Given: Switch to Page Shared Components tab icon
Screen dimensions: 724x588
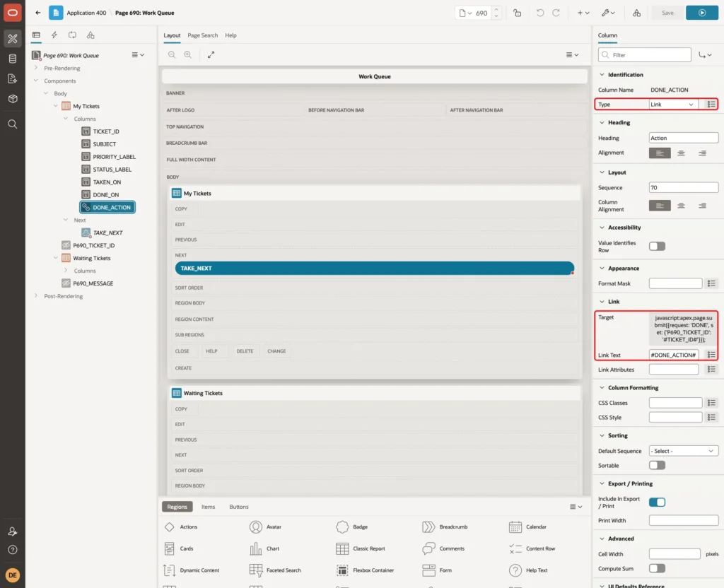Looking at the screenshot, I should click(90, 35).
